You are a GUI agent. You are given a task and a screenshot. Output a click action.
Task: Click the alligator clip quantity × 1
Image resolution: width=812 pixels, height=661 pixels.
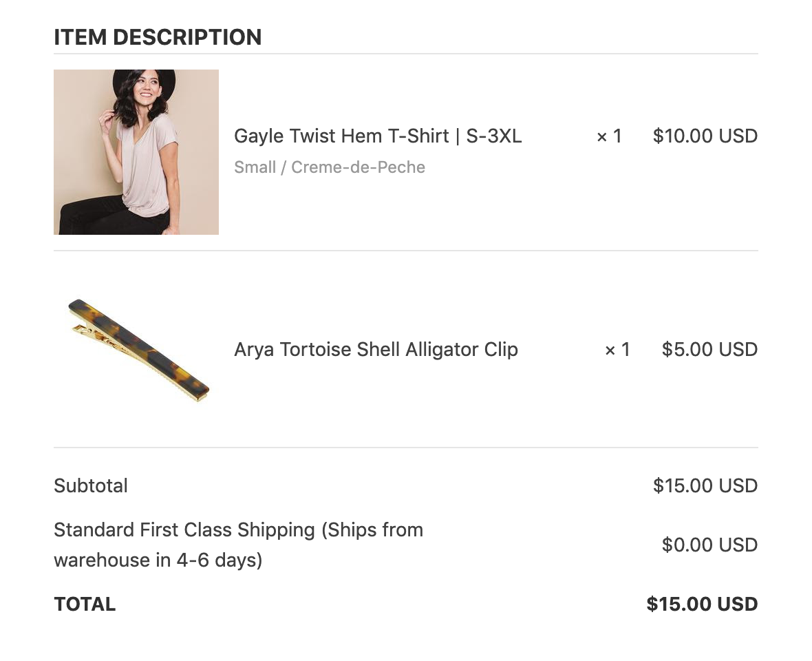[x=617, y=350]
